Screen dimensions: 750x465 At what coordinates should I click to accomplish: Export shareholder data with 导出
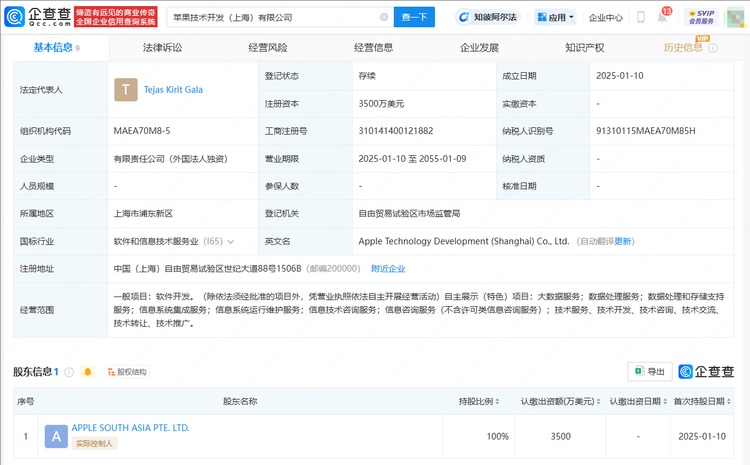649,372
